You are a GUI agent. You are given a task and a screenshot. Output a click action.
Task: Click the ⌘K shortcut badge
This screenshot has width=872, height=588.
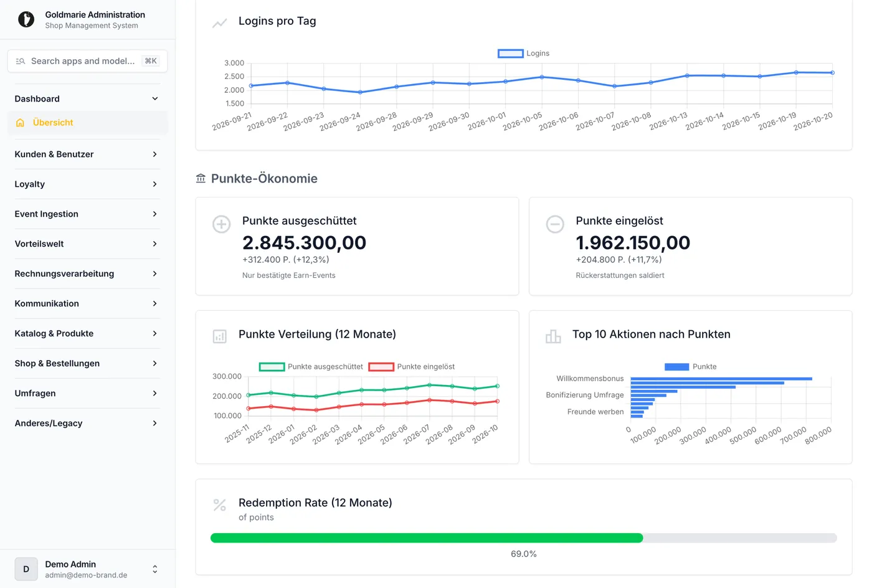[151, 61]
